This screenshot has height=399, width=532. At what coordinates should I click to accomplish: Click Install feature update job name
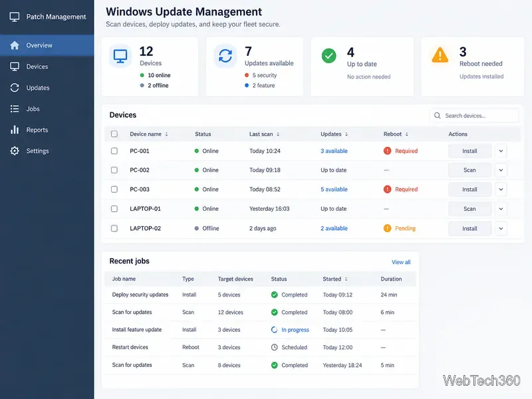pos(137,329)
